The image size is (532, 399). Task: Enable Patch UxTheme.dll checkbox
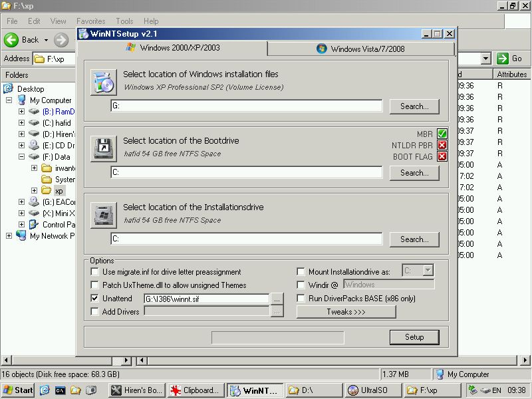point(94,285)
